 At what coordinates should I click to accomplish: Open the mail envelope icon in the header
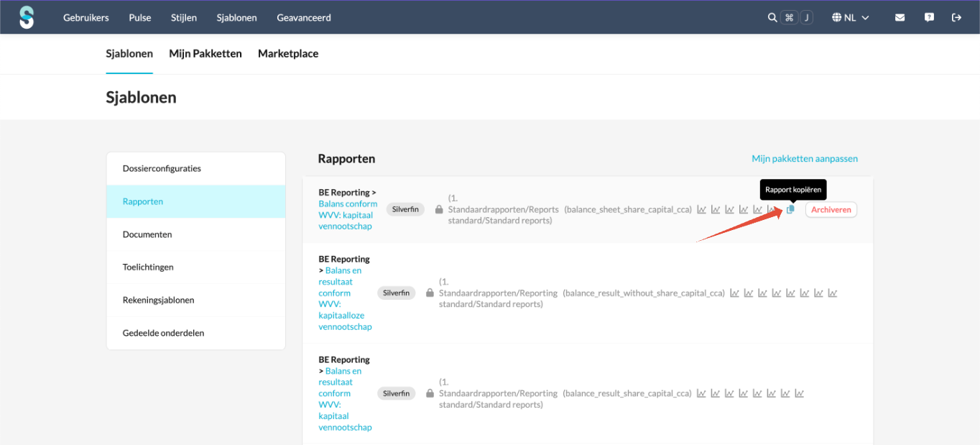pyautogui.click(x=900, y=18)
